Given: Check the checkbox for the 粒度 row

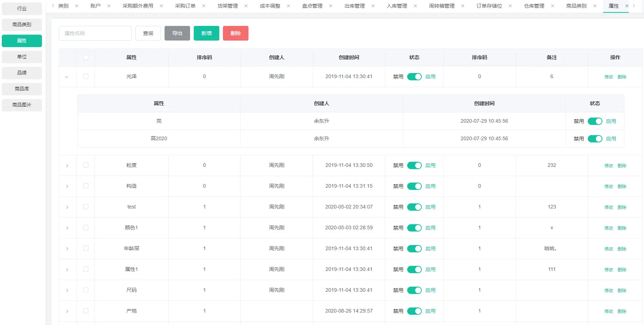Looking at the screenshot, I should click(x=86, y=165).
